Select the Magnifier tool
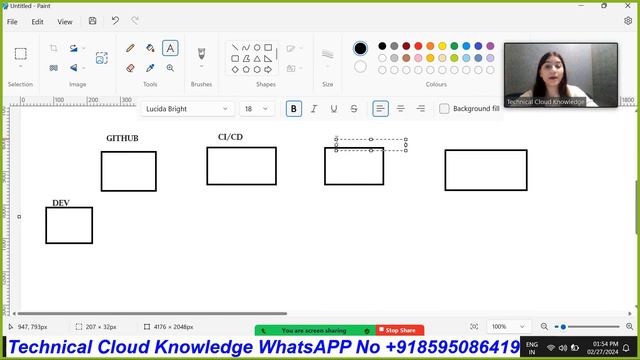Viewport: 640px width, 360px height. (x=170, y=68)
